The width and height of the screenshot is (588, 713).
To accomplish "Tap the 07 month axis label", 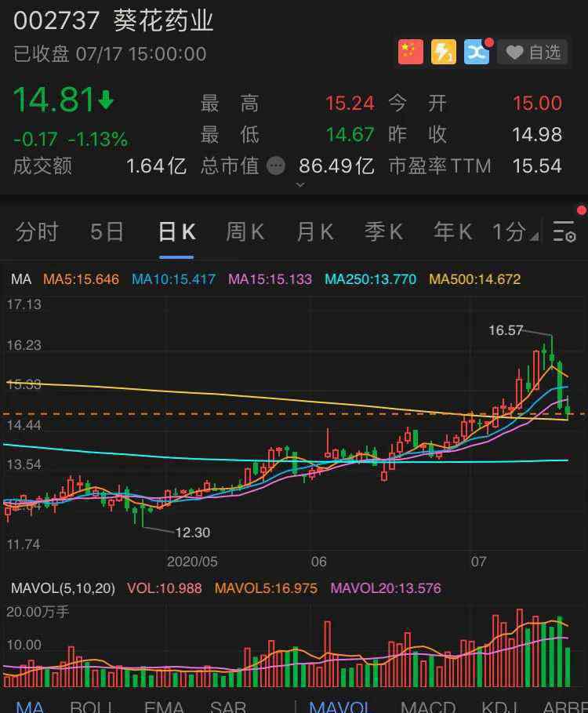I will point(478,562).
